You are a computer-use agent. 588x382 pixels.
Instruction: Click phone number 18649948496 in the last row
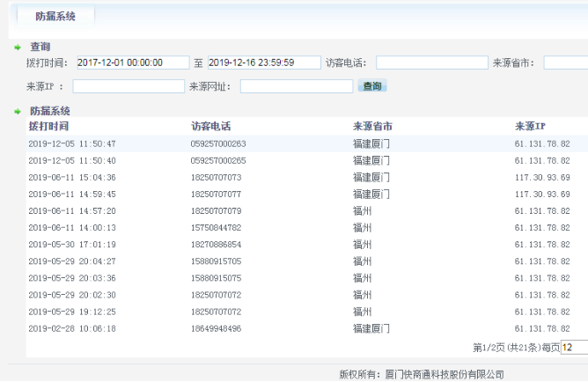tap(216, 328)
